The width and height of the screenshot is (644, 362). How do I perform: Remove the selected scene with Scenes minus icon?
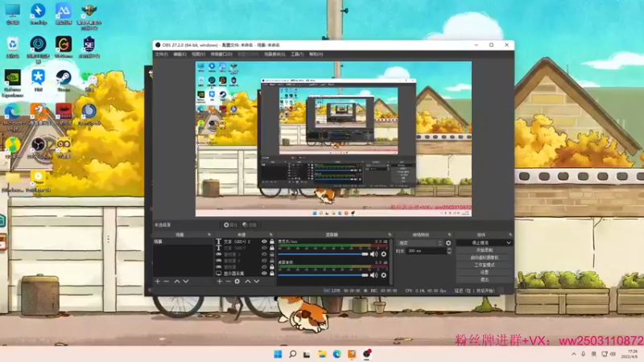click(167, 281)
